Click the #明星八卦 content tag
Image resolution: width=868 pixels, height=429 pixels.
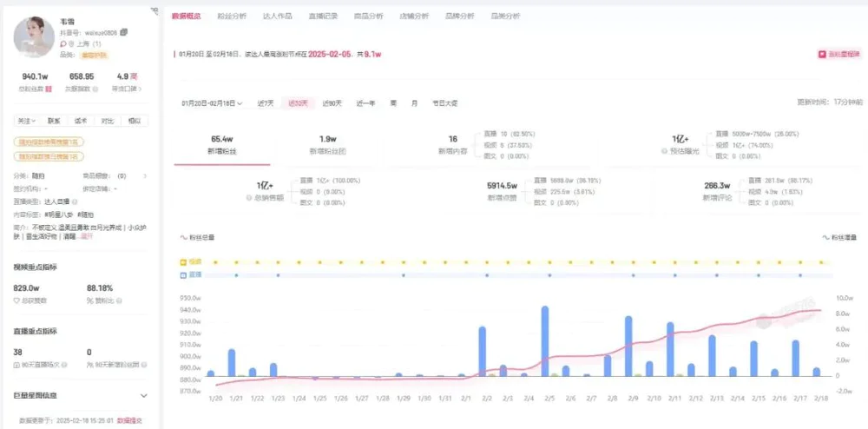[x=59, y=214]
